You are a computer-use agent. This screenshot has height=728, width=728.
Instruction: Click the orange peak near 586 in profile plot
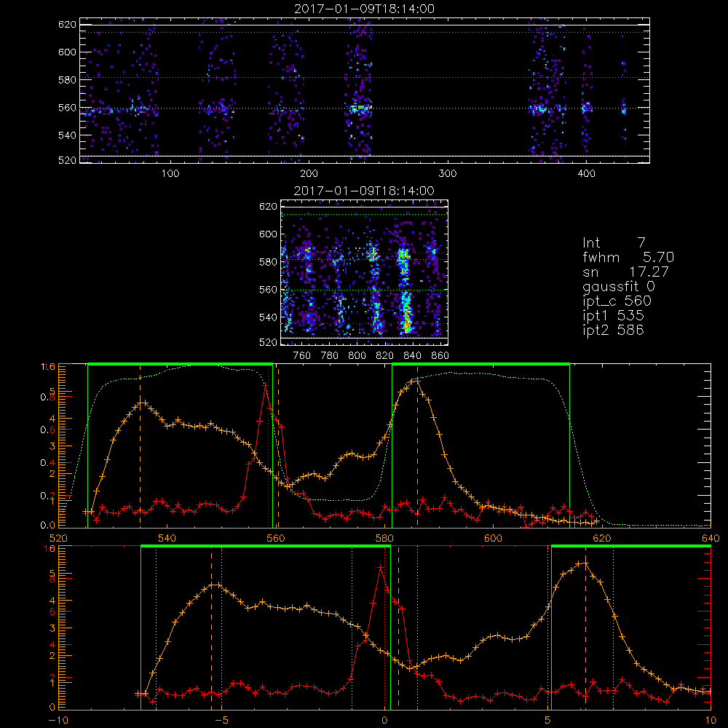(x=417, y=381)
